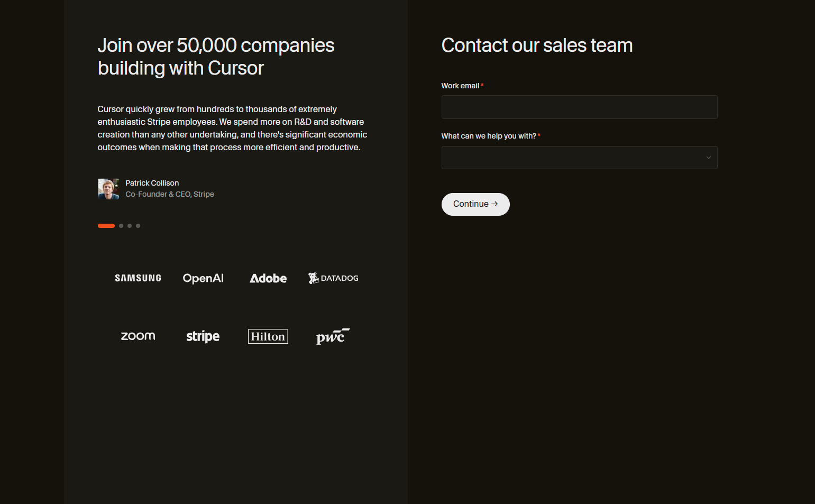Select the fourth testimonial carousel dot
This screenshot has height=504, width=815.
[138, 226]
